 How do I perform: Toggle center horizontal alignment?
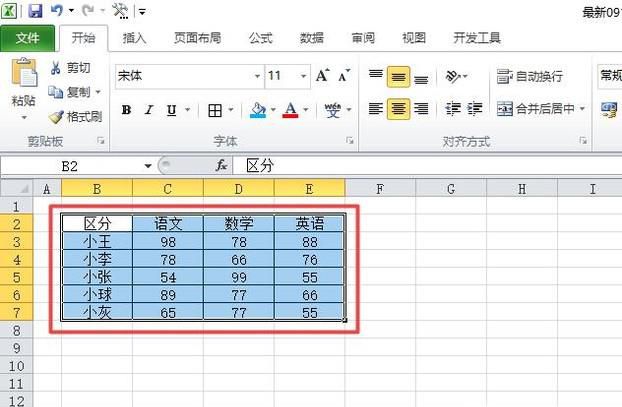(x=398, y=108)
